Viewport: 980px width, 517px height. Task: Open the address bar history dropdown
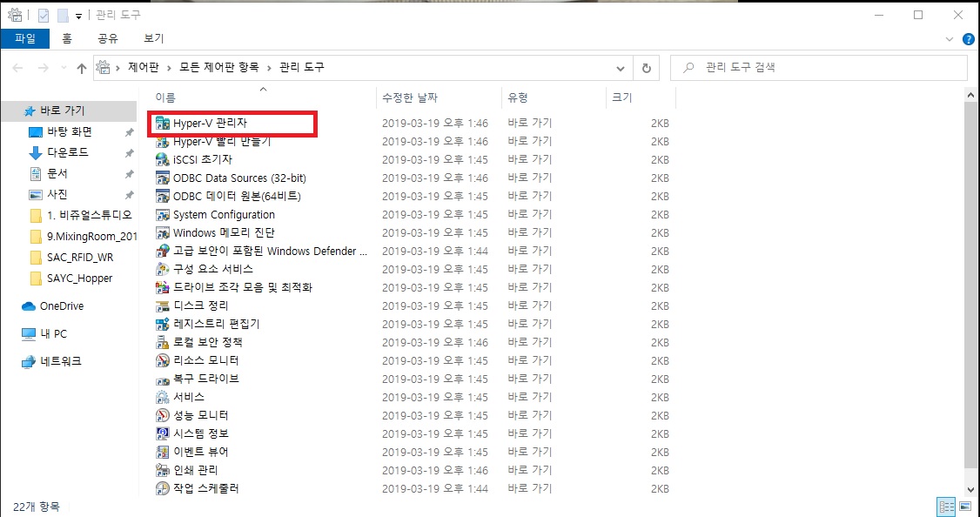(x=620, y=68)
